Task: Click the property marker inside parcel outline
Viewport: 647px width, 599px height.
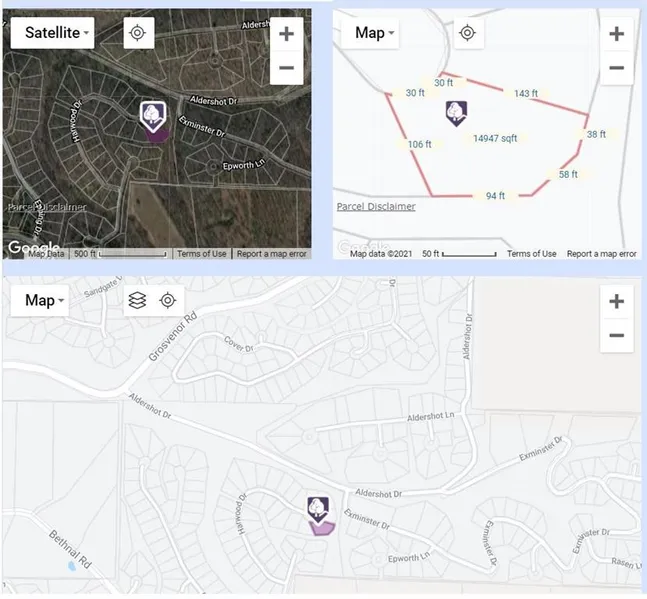Action: [x=457, y=112]
